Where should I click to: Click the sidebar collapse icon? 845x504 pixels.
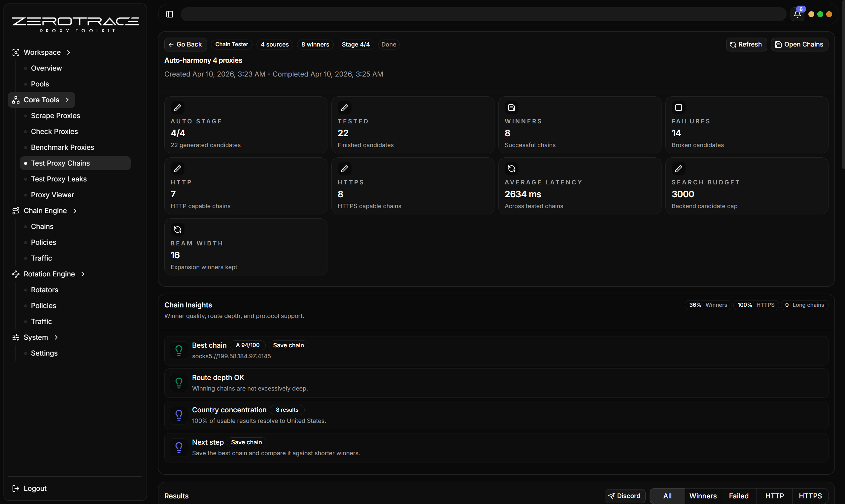click(170, 14)
